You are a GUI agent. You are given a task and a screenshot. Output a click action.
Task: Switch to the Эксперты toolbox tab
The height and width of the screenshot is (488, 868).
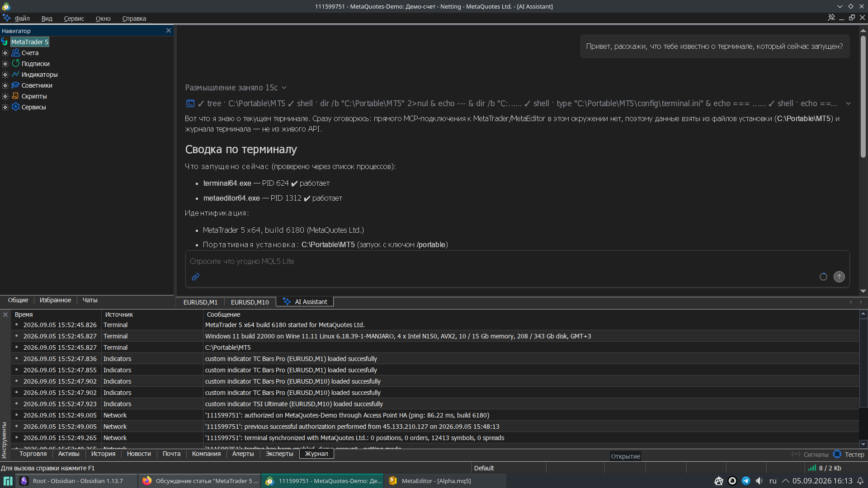[x=279, y=454]
